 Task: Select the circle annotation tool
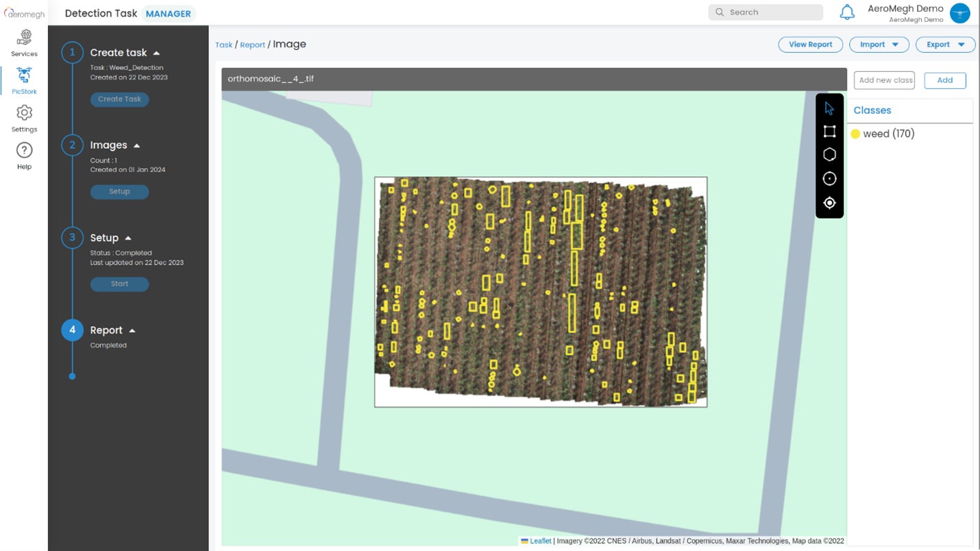coord(829,179)
